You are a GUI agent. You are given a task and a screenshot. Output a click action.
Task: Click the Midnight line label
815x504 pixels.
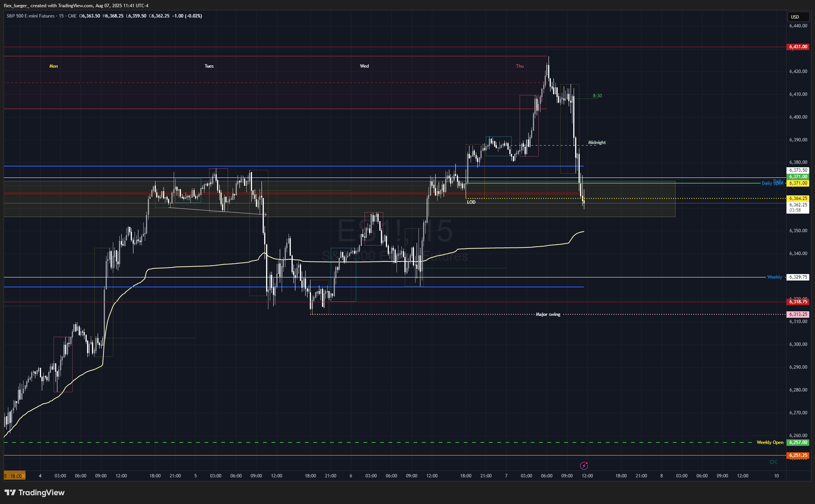tap(597, 143)
